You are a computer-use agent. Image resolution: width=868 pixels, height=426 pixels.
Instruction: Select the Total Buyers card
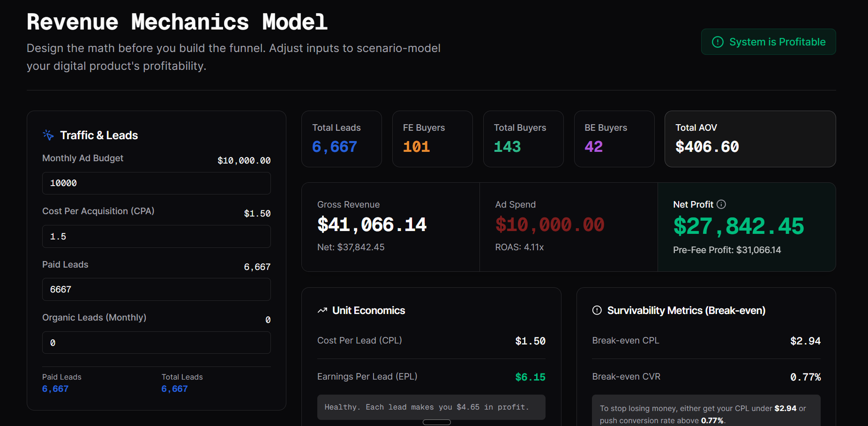coord(524,139)
